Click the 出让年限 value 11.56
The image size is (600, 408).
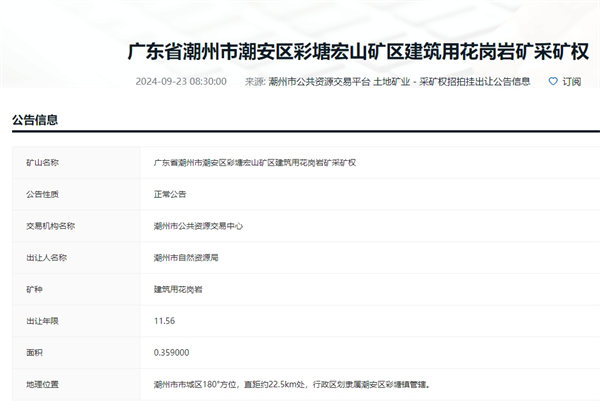coord(164,320)
